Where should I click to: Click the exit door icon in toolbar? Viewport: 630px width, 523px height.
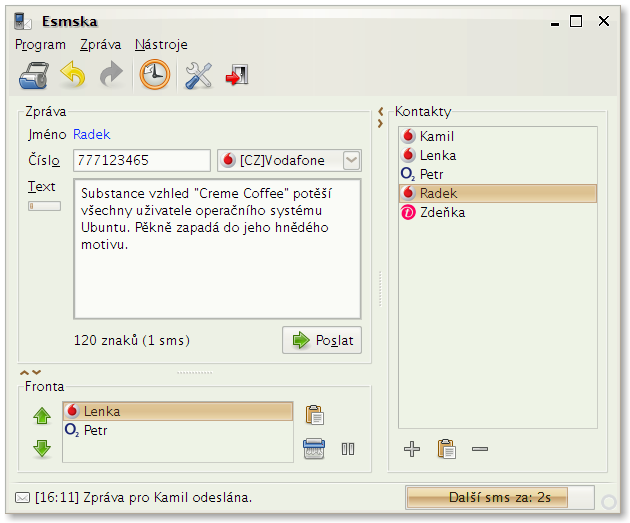click(237, 75)
